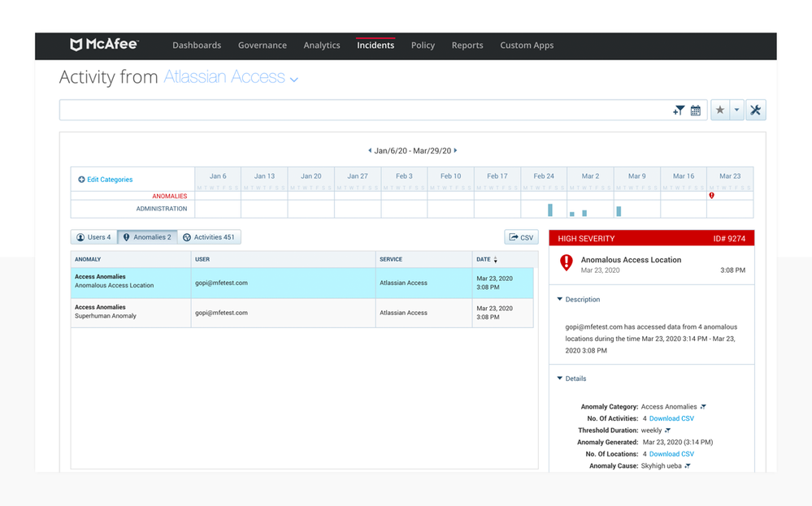Export the table with CSV button

pyautogui.click(x=521, y=237)
